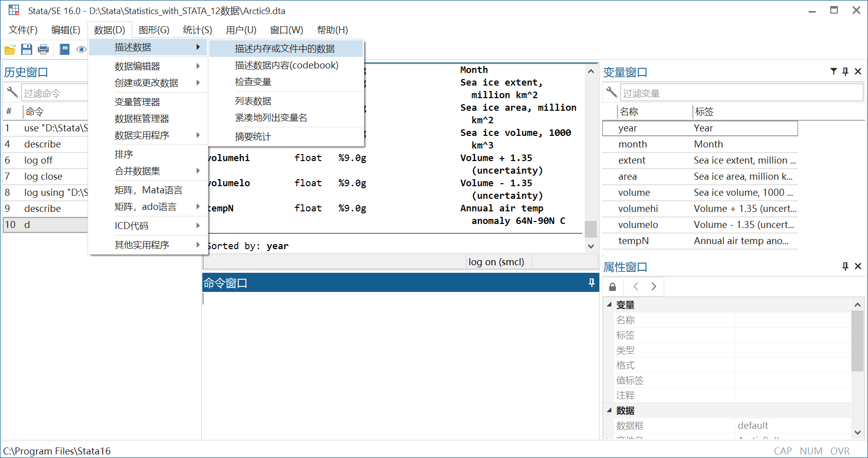Pin the 命令窗口 panel
Image resolution: width=868 pixels, height=458 pixels.
tap(591, 282)
